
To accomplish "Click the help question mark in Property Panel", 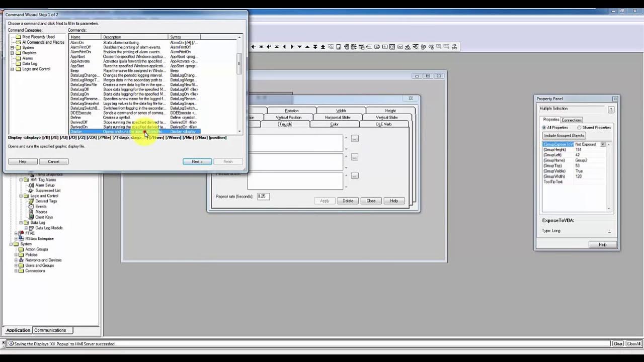I will coord(611,110).
